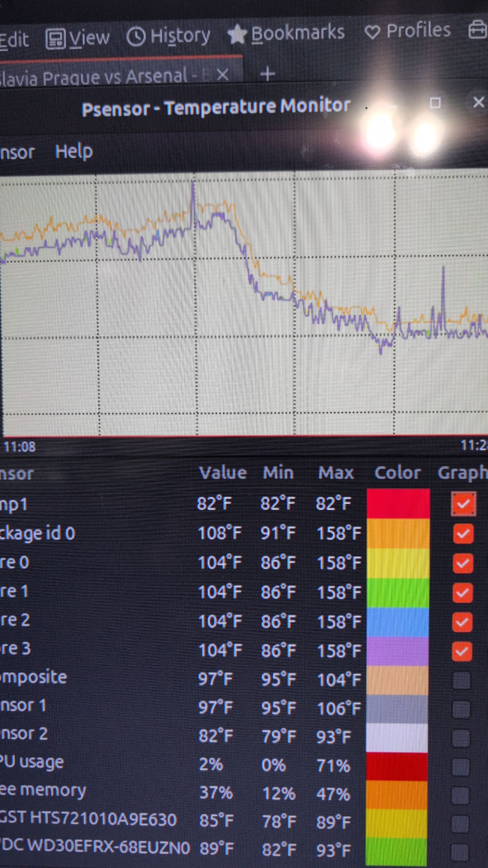Uncheck graph checkbox for Core 3
Screen dimensions: 488x868
point(462,651)
